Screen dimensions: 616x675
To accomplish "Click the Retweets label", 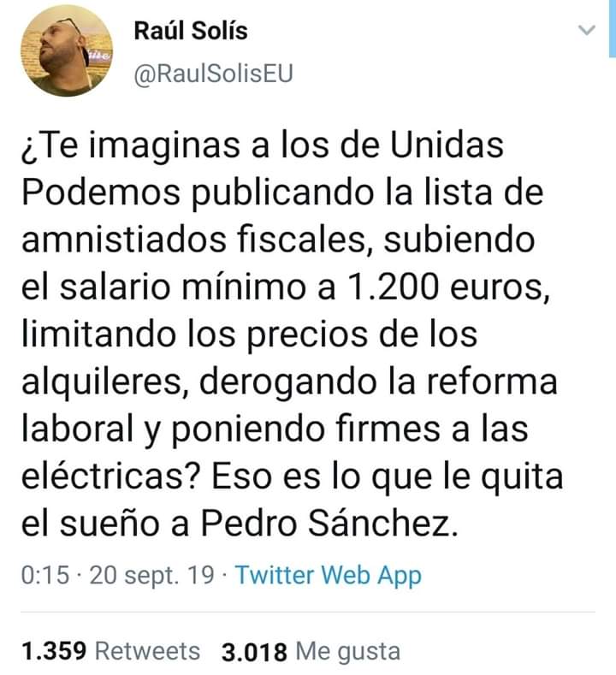I will click(x=148, y=651).
